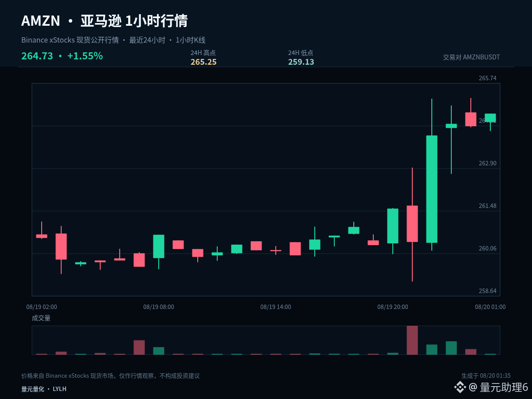The image size is (532, 399).
Task: Click the 258.64 price axis label
Action: pos(488,291)
